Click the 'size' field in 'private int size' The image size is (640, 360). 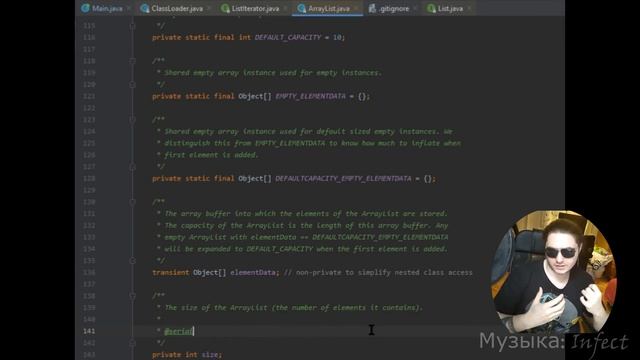pos(210,355)
